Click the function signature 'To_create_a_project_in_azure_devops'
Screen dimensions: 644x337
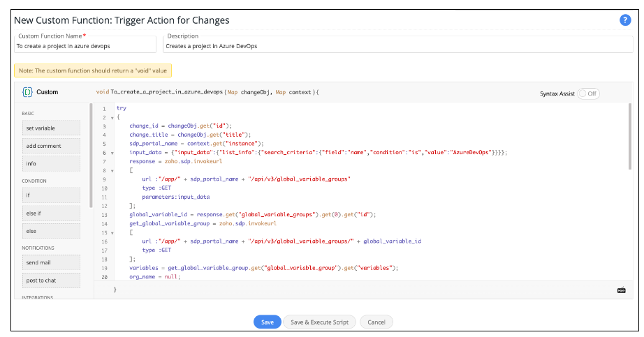click(167, 92)
